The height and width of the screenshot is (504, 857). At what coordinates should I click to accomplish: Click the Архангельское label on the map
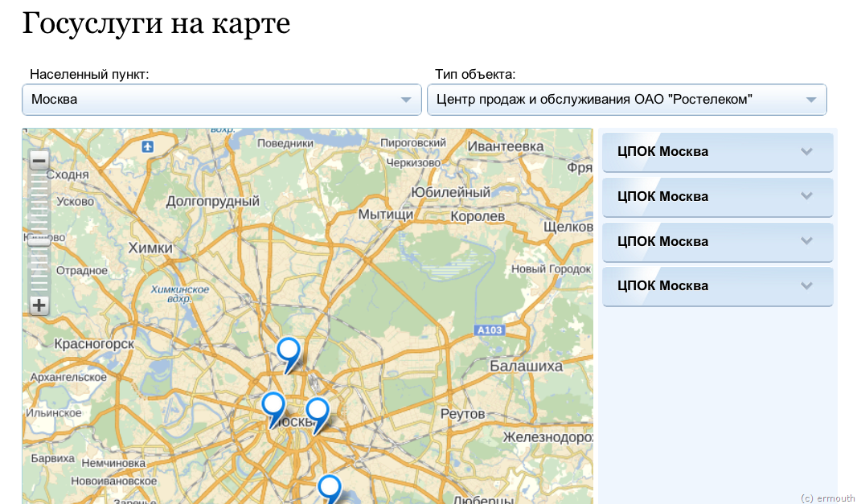click(68, 377)
